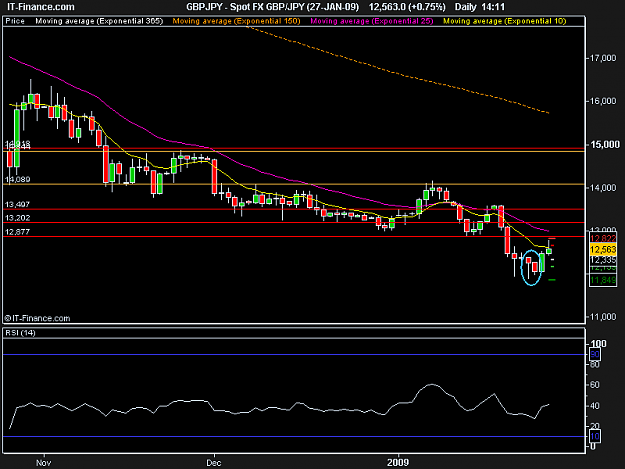Click the Dec date axis label

(x=214, y=463)
